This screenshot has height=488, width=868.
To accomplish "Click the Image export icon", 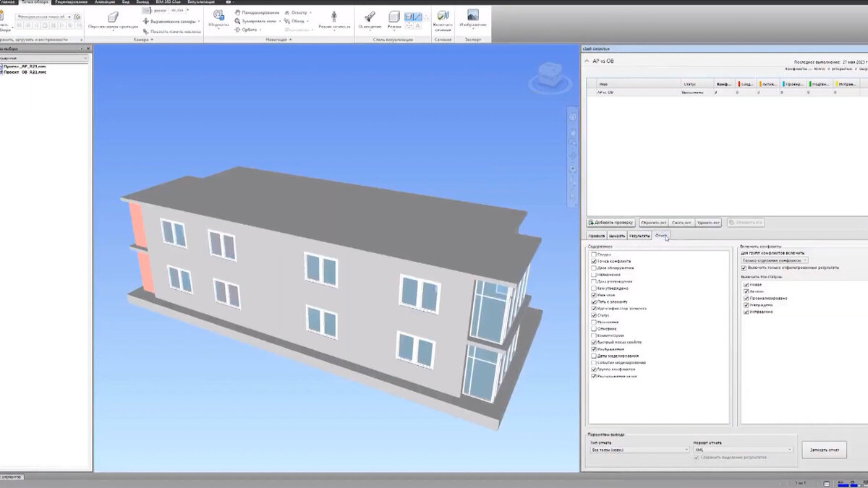I will (472, 15).
